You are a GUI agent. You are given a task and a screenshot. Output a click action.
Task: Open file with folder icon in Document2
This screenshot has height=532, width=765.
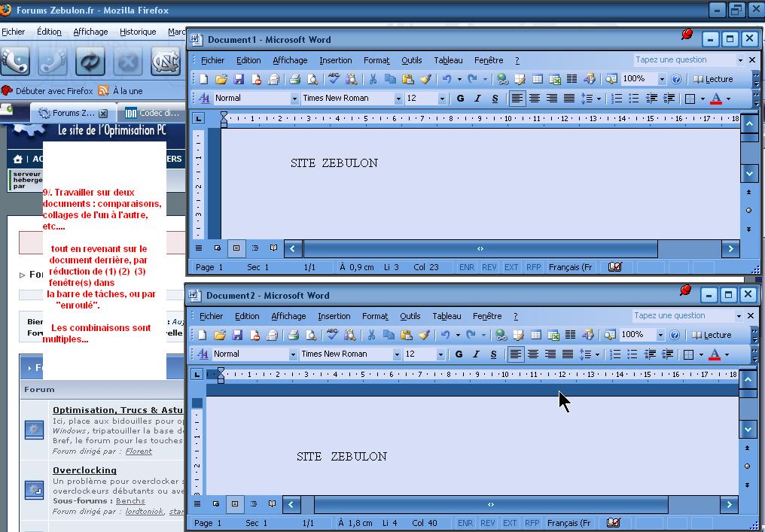point(220,335)
